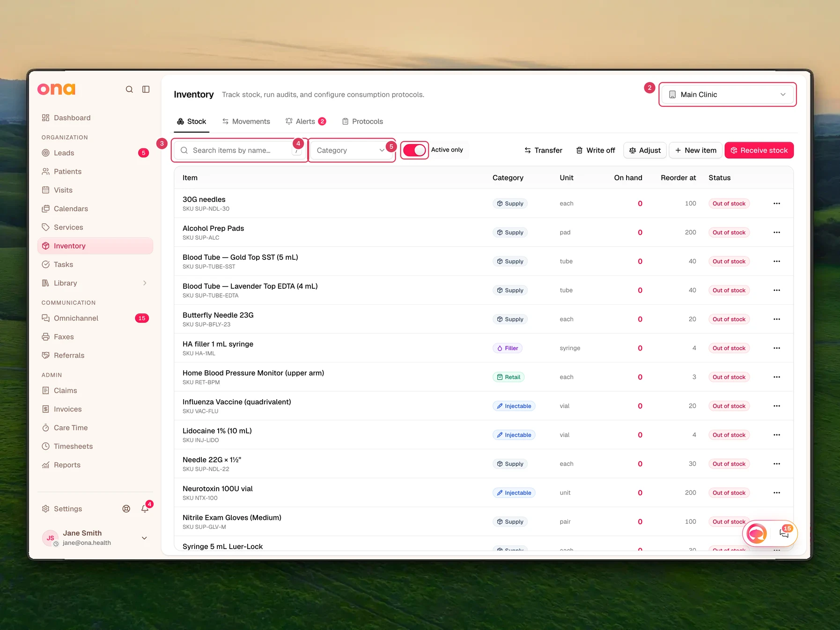Open row menu for Butterfly Needle 23G
840x630 pixels.
(777, 319)
